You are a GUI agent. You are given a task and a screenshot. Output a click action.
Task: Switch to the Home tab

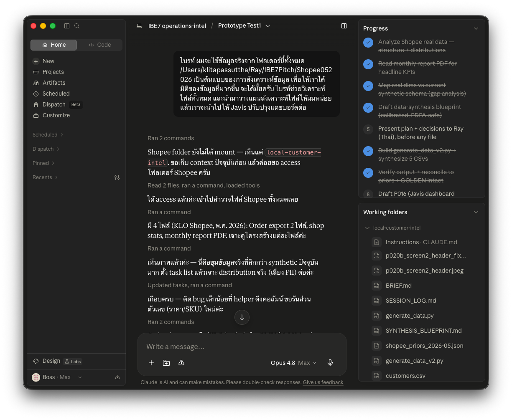[x=54, y=45]
